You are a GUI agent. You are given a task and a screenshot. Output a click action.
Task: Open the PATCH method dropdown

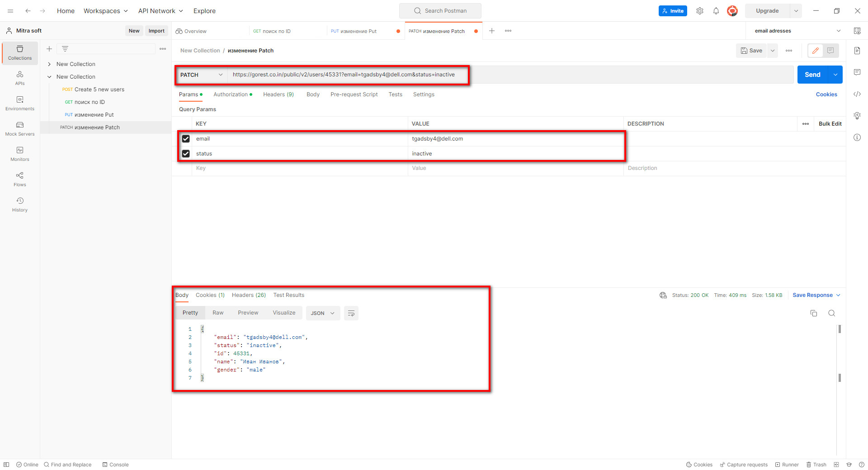[x=202, y=75]
